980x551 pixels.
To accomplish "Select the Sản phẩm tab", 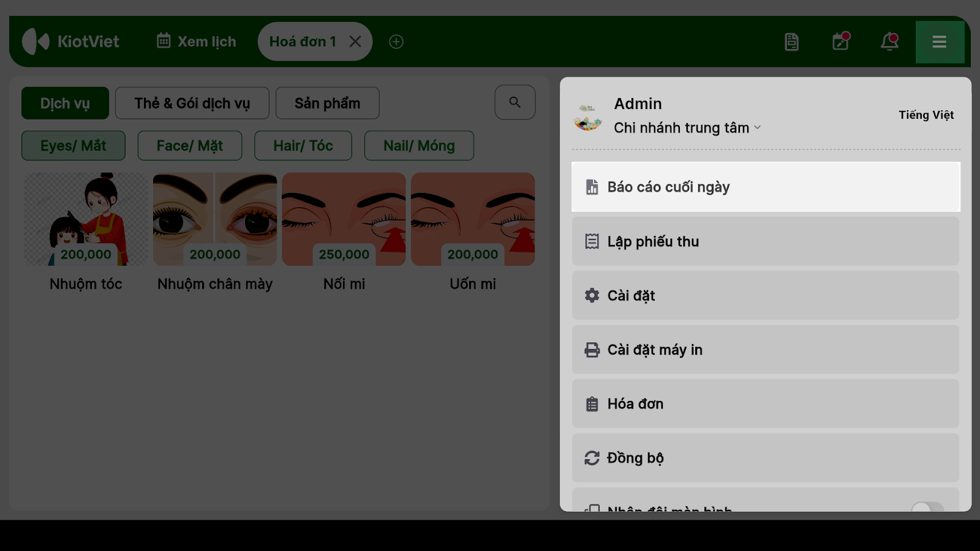I will click(328, 103).
